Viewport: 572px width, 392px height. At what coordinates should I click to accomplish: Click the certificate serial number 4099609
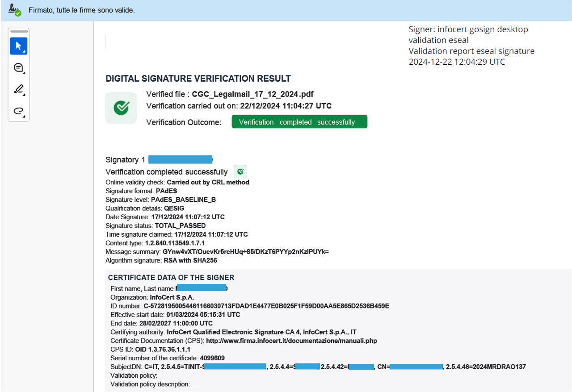click(x=212, y=358)
